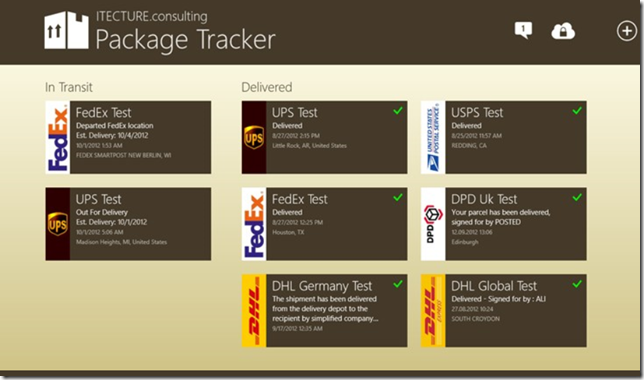Screen dimensions: 644x380
Task: Click green checkmark on DPD Uk Test
Action: pos(577,197)
